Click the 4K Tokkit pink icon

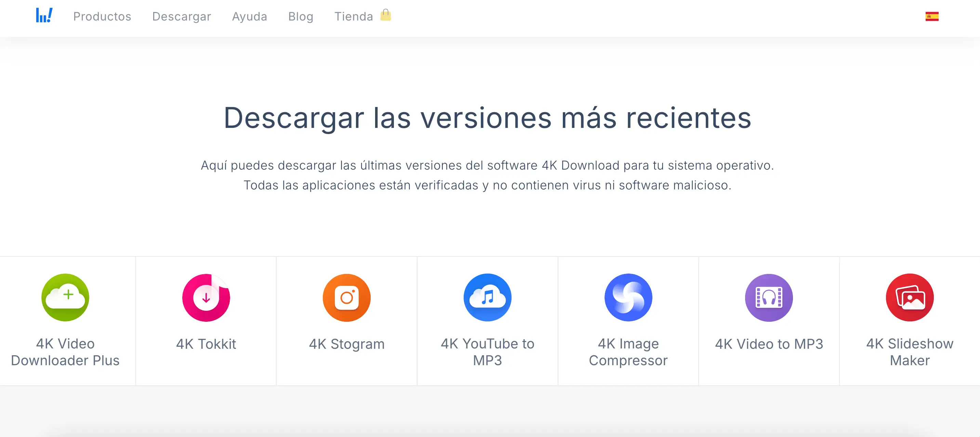[x=206, y=297]
